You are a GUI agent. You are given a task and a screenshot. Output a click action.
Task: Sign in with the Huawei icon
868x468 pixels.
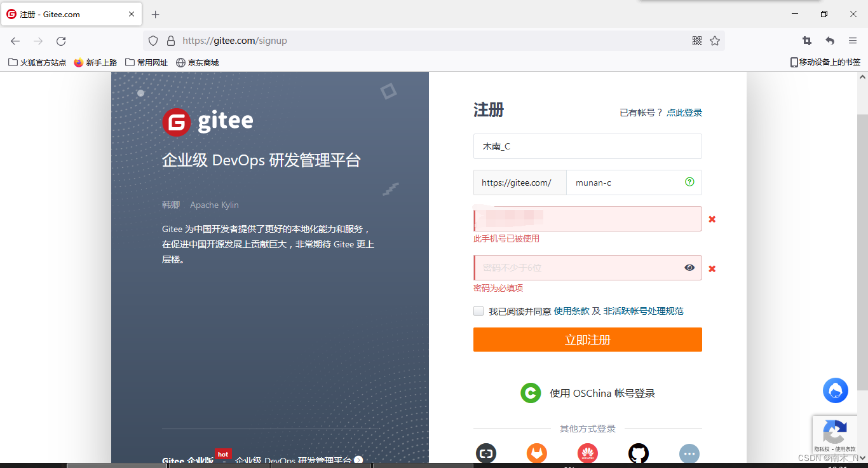[x=588, y=454]
